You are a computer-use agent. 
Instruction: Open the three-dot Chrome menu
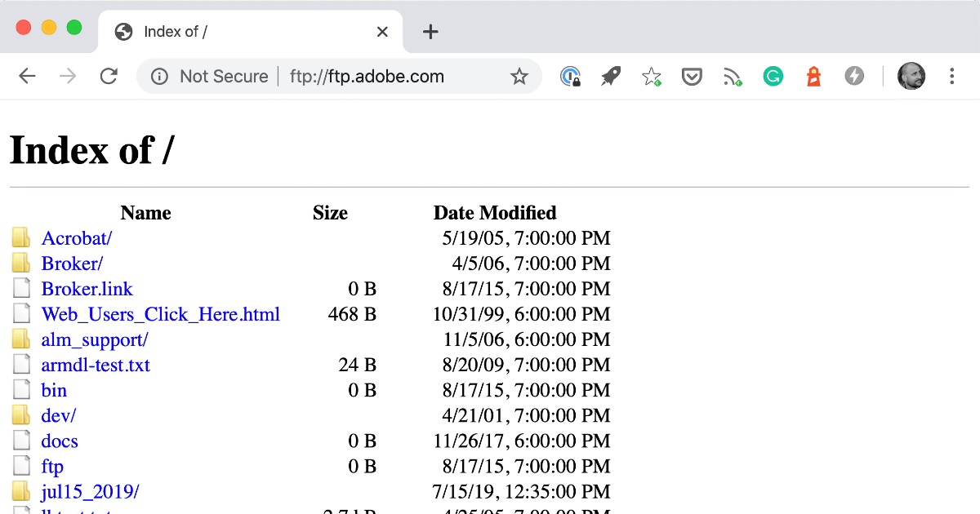(x=951, y=75)
